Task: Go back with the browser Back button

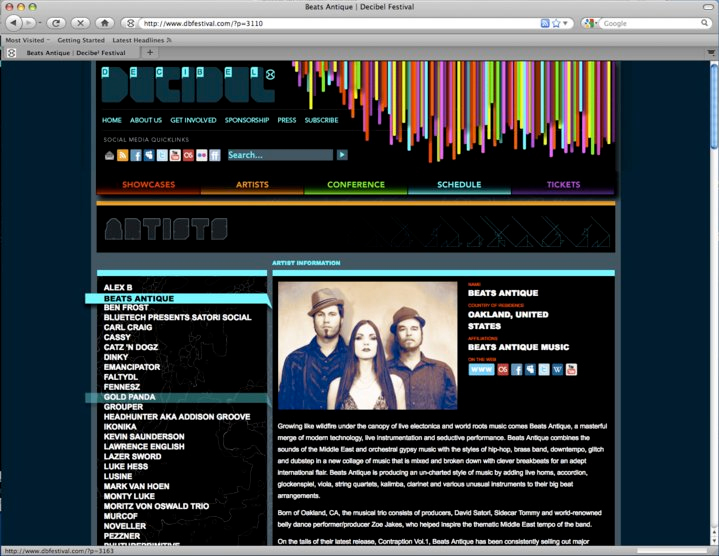Action: coord(14,22)
